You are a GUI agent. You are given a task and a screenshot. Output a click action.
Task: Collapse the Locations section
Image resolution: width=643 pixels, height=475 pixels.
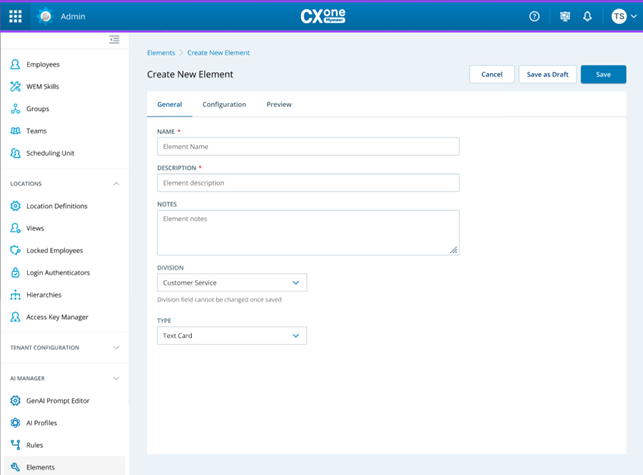116,184
